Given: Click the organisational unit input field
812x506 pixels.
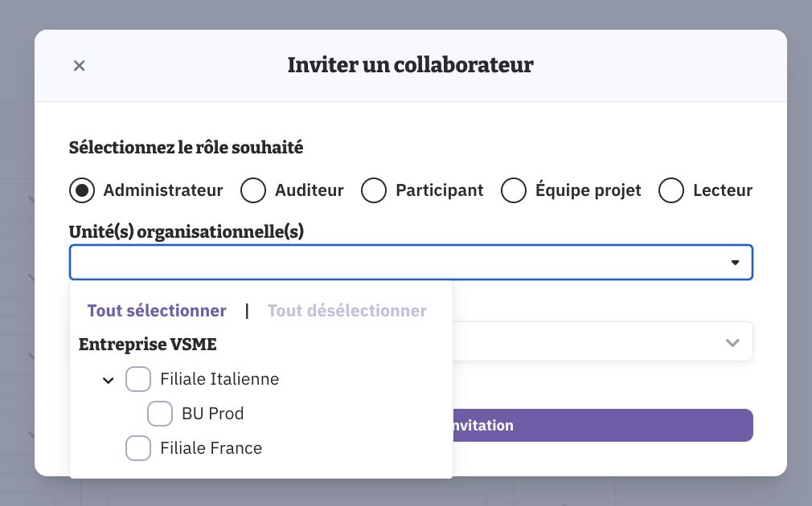Looking at the screenshot, I should 394,263.
